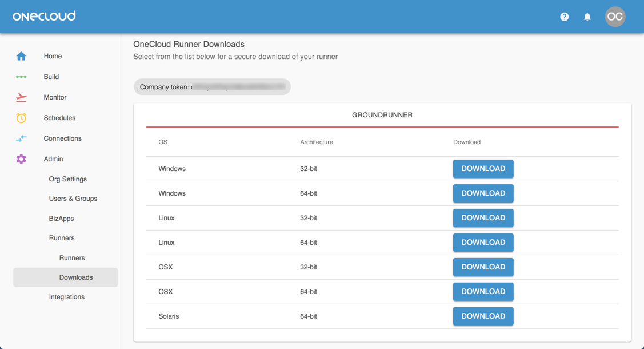Click the GROUNDRUNNER section heading
The width and height of the screenshot is (644, 349).
pyautogui.click(x=382, y=115)
